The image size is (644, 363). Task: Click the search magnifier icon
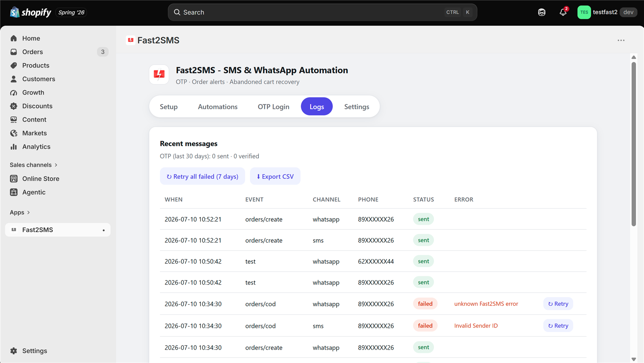[177, 12]
